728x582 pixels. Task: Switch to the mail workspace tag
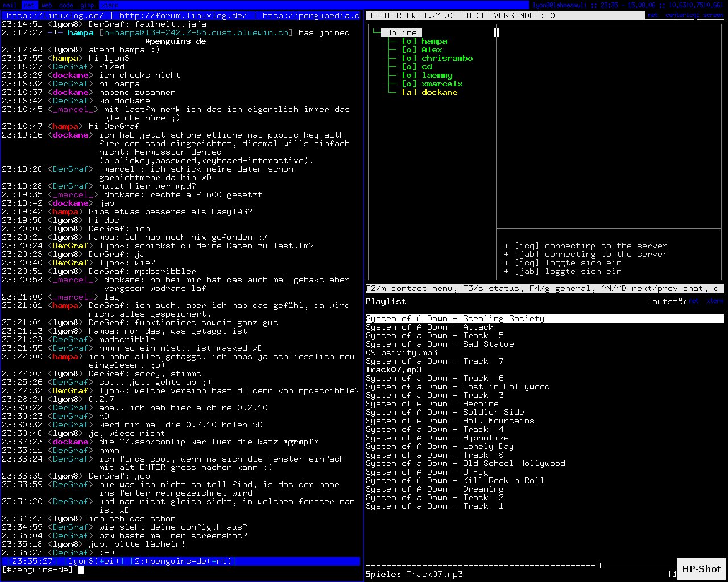pos(10,5)
